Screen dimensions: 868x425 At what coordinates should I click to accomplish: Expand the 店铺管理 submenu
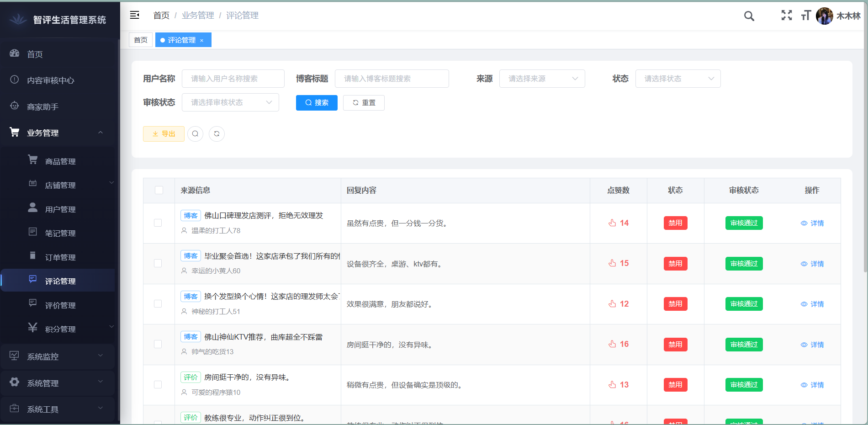click(x=60, y=185)
